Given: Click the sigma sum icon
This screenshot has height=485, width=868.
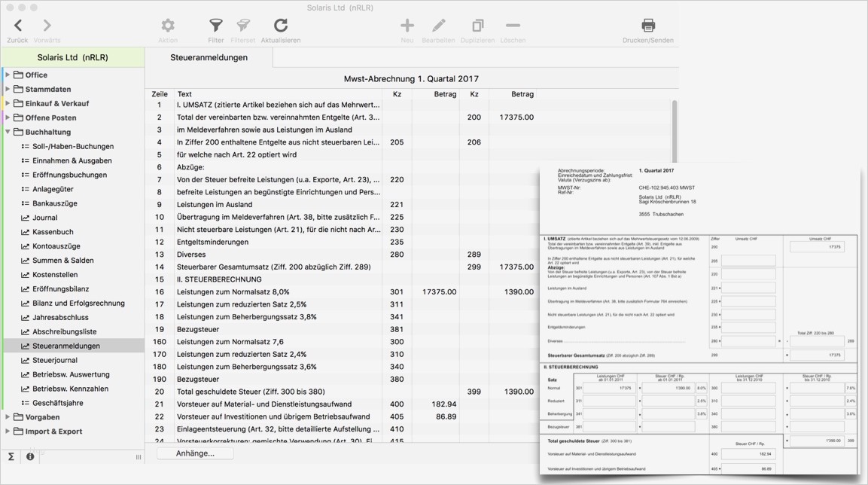Looking at the screenshot, I should coord(11,457).
